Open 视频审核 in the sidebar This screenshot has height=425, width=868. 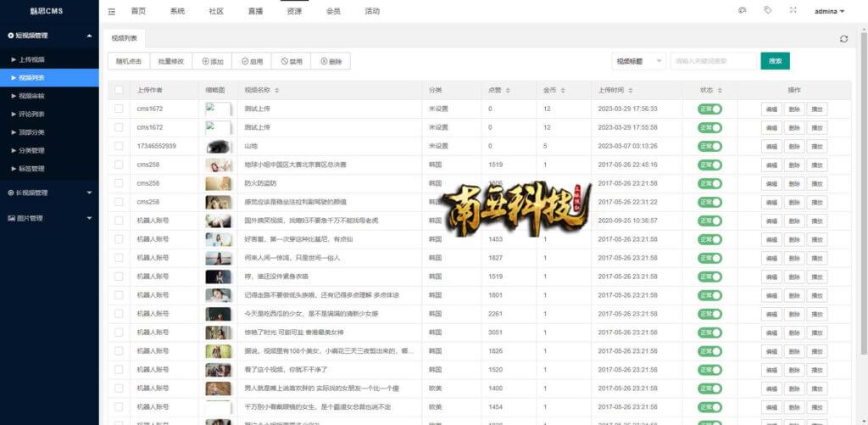click(x=49, y=96)
